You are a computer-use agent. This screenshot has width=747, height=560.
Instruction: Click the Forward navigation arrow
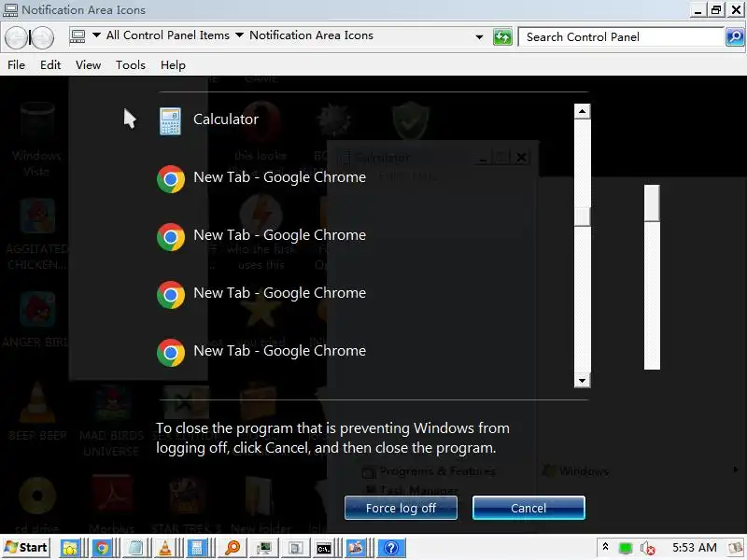42,37
